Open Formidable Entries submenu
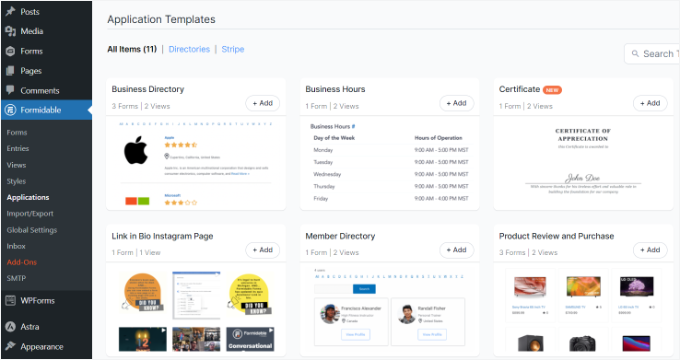 coord(18,148)
